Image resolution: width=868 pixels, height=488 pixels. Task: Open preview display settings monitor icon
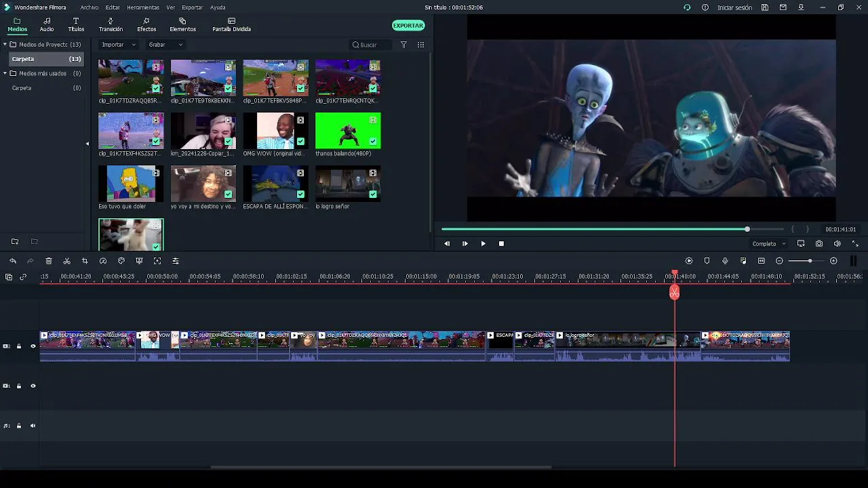[801, 243]
